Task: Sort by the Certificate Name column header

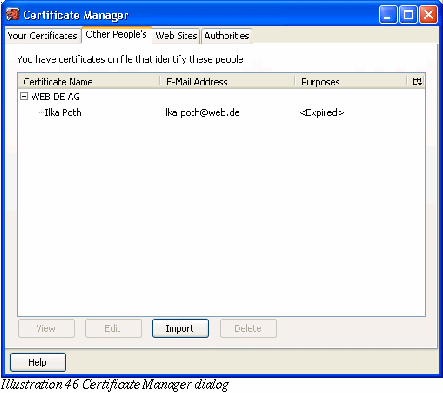Action: coord(89,81)
